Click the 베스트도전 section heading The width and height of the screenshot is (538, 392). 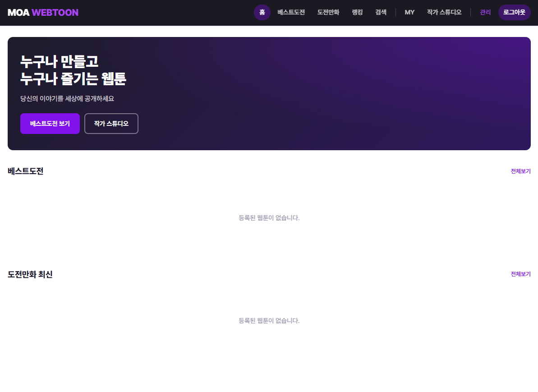(x=25, y=171)
